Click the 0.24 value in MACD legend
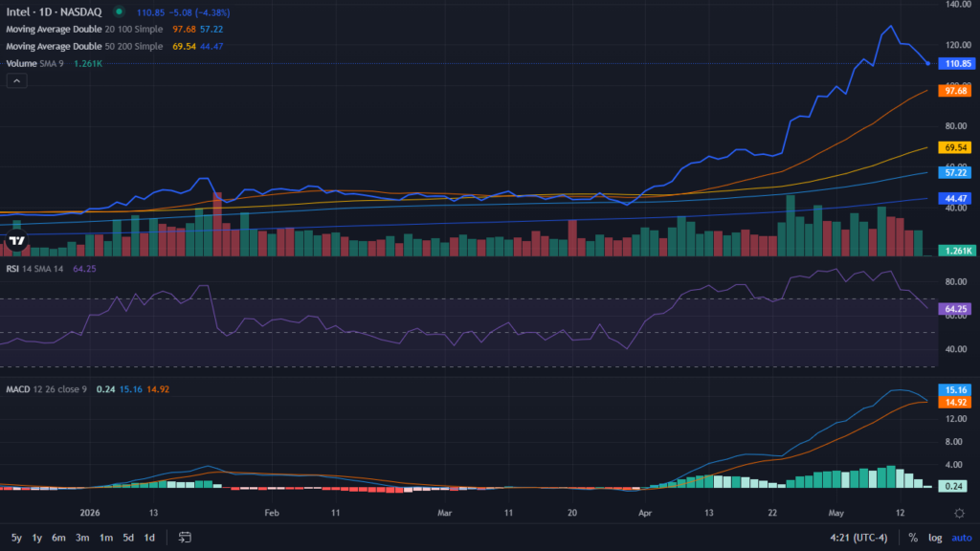This screenshot has width=980, height=551. coord(105,389)
